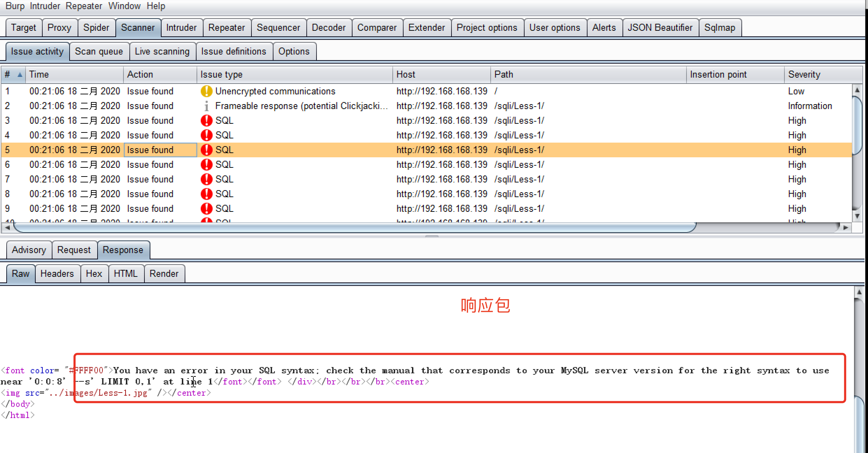The height and width of the screenshot is (453, 868).
Task: Click the vertical scrollbar thumb of the issue list
Action: (x=857, y=126)
